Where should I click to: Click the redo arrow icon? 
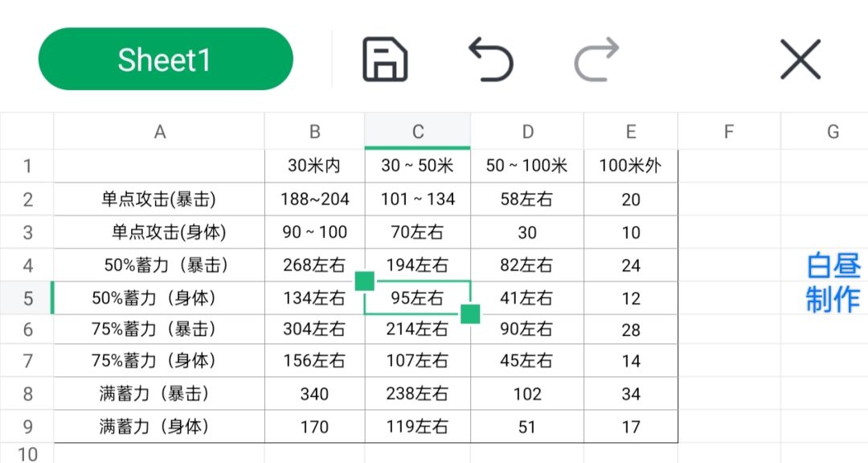tap(596, 59)
